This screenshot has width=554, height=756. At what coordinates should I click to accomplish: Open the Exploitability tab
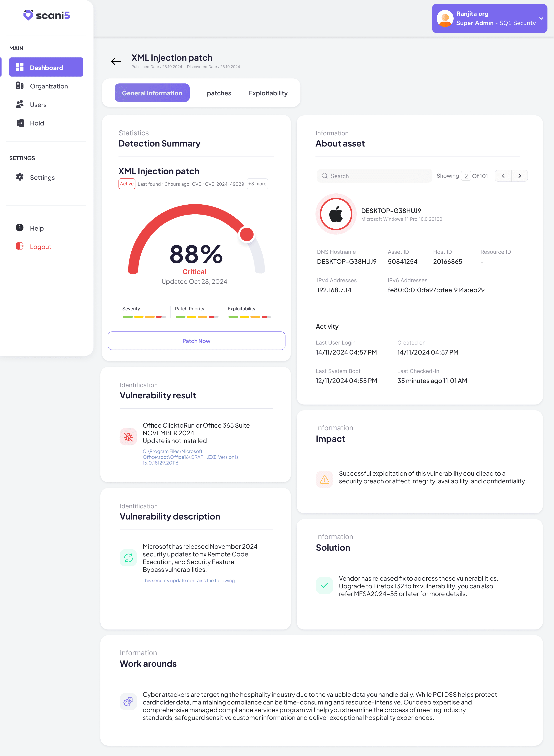pyautogui.click(x=268, y=93)
